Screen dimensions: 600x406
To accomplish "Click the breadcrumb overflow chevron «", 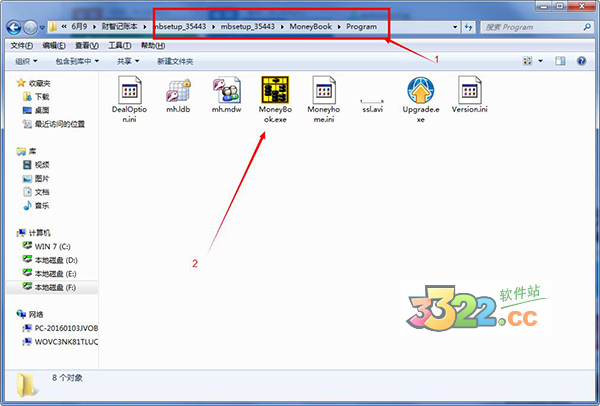I will pyautogui.click(x=64, y=27).
